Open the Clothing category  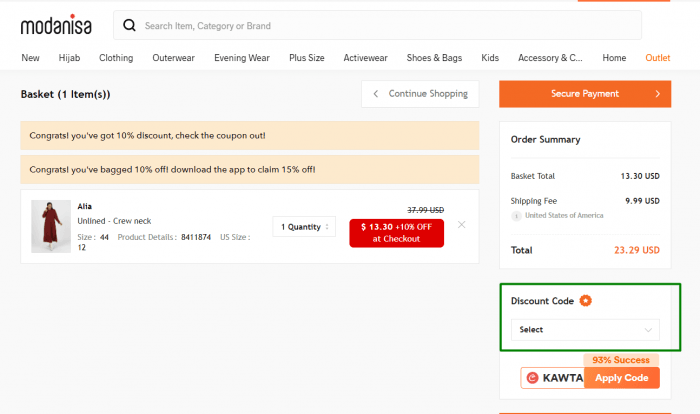coord(116,58)
